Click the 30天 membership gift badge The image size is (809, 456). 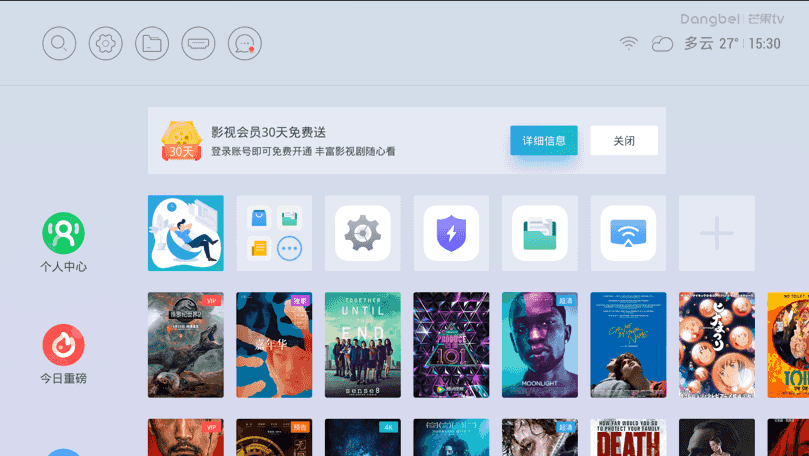[x=181, y=141]
